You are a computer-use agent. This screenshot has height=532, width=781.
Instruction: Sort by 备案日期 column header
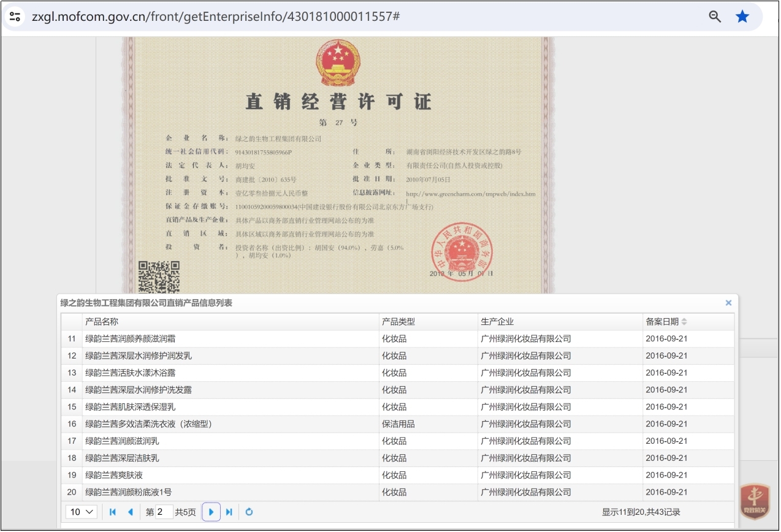tap(688, 322)
